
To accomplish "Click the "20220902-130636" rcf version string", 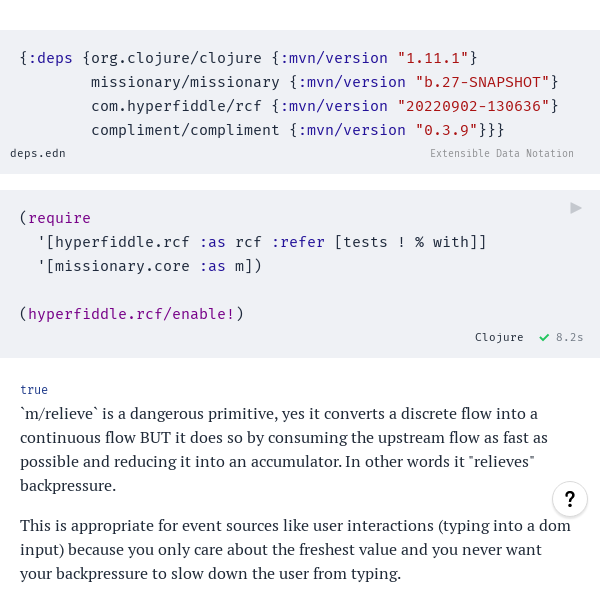I will point(473,106).
